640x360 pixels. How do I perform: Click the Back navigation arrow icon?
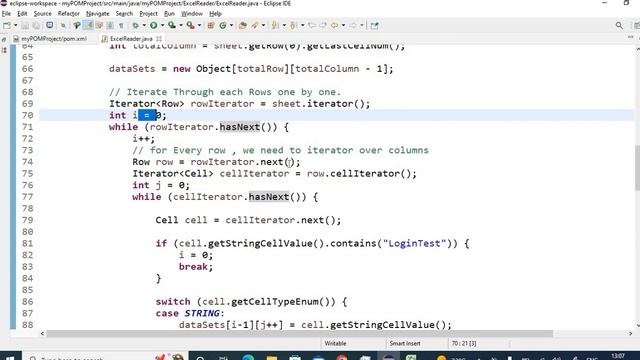click(x=334, y=25)
